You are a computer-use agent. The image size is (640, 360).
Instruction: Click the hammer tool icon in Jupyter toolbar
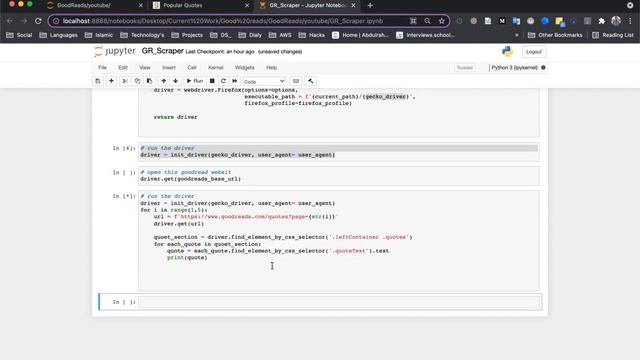pyautogui.click(x=311, y=81)
